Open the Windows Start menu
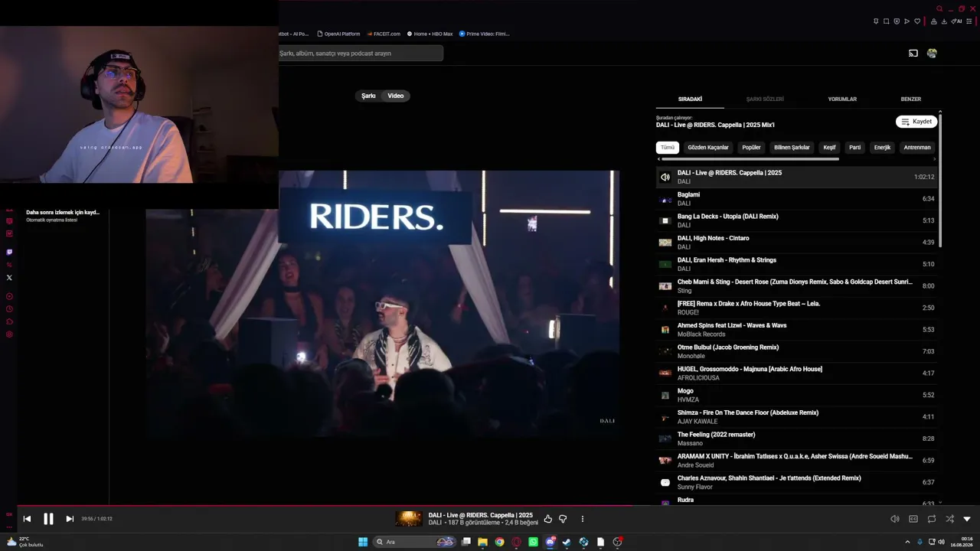Screen dimensions: 980x551 tap(363, 542)
